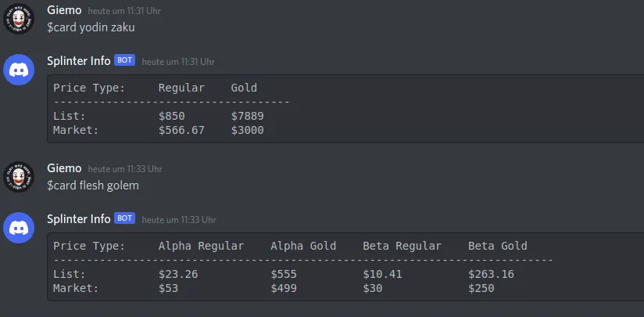Click timestamp heute um 11:31 Uhr beside Giemo
The height and width of the screenshot is (317, 644).
(x=124, y=11)
